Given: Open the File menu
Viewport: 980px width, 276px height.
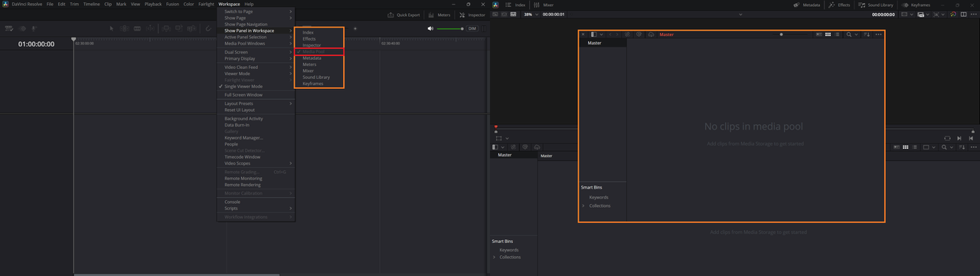Looking at the screenshot, I should [x=50, y=4].
